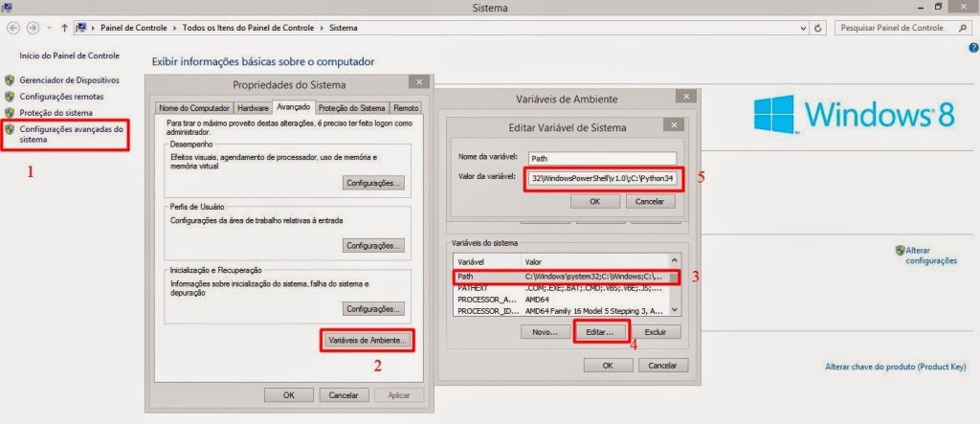This screenshot has height=424, width=980.
Task: Confirm Editar Variável de Sistema with OK
Action: click(595, 201)
